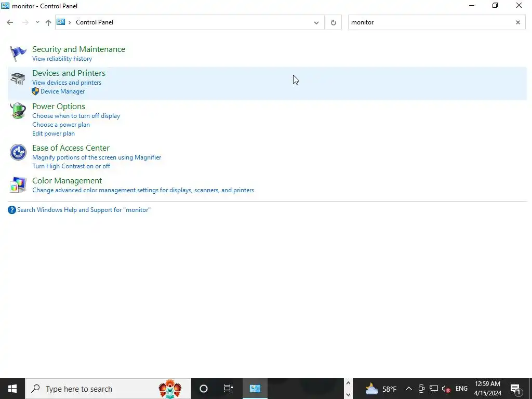
Task: Click the Control Panel taskbar button
Action: pyautogui.click(x=255, y=389)
